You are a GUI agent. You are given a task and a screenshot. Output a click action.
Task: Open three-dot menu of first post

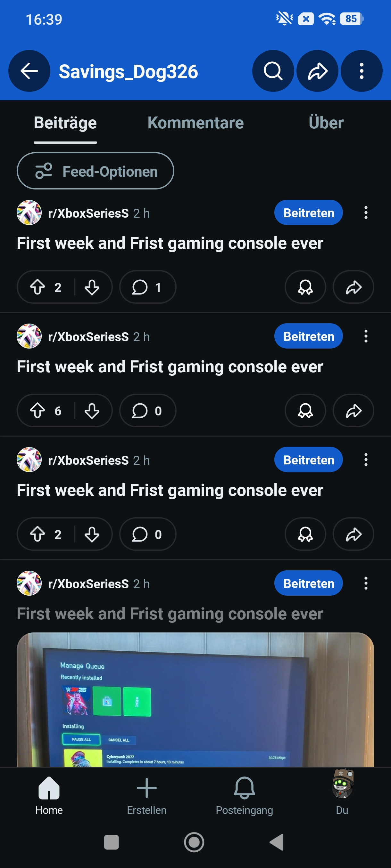pos(366,213)
